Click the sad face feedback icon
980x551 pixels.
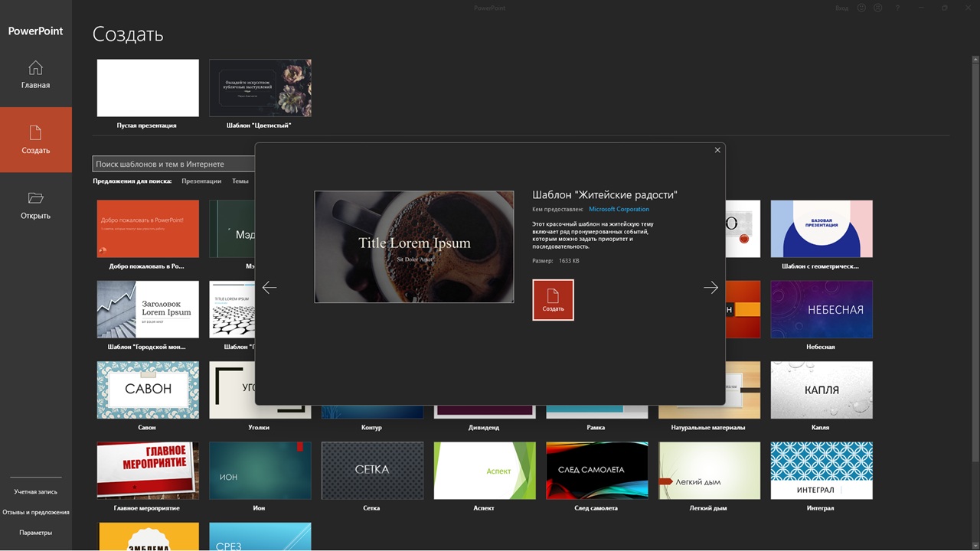878,8
